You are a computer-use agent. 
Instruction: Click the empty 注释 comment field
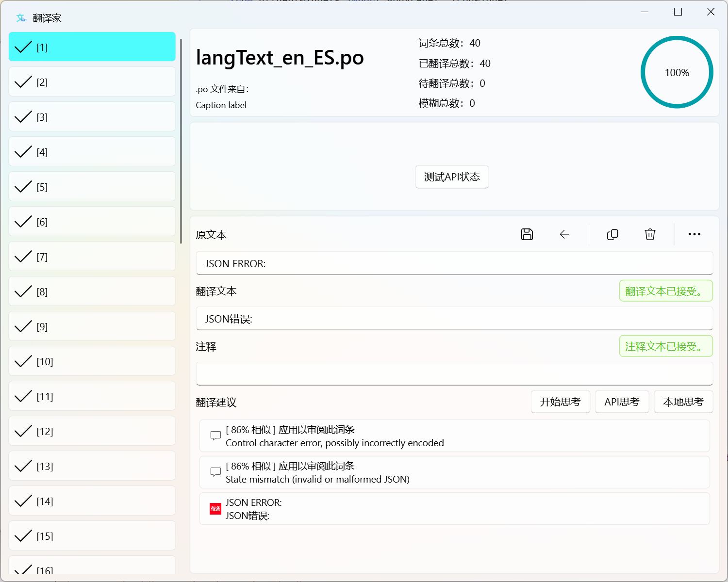point(454,374)
